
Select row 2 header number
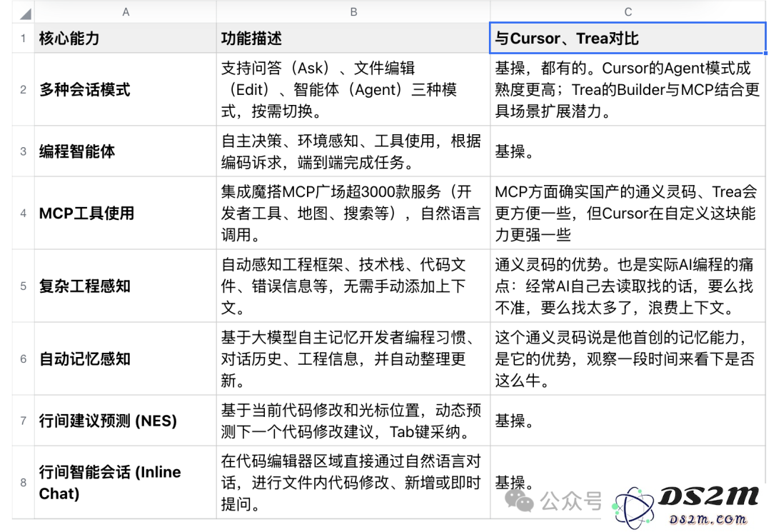pyautogui.click(x=23, y=89)
